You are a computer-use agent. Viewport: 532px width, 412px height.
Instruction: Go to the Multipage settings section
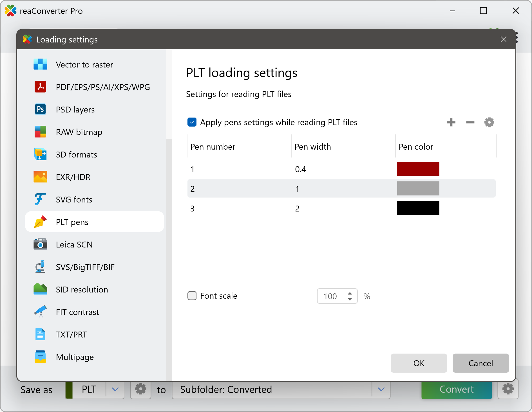(75, 357)
